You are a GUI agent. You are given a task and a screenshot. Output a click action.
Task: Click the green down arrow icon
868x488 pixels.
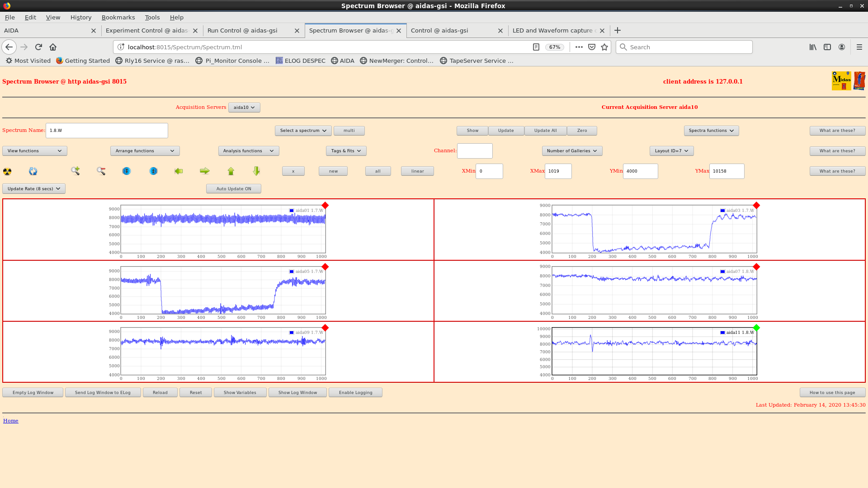256,171
